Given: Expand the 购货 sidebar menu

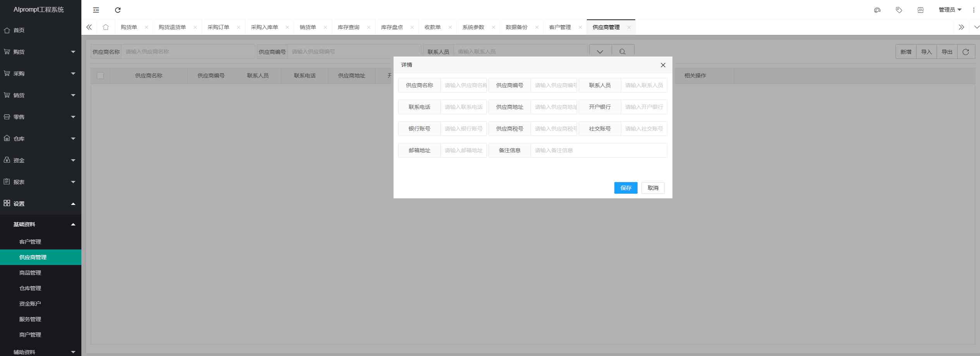Looking at the screenshot, I should tap(40, 52).
